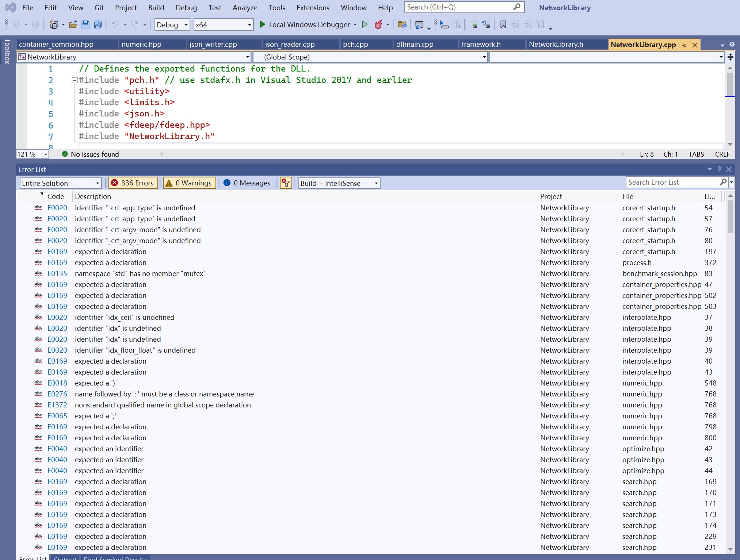Open the Build + IntelliSense dropdown
Viewport: 740px width, 560px height.
pyautogui.click(x=339, y=183)
